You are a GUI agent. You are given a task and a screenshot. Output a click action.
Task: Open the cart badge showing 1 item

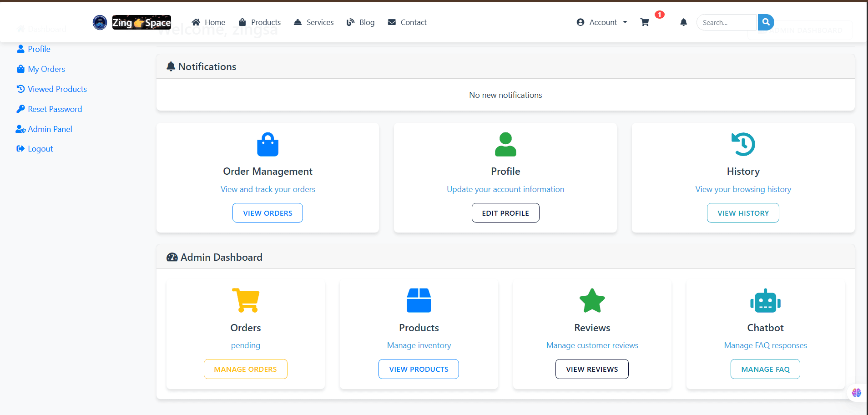pos(659,14)
